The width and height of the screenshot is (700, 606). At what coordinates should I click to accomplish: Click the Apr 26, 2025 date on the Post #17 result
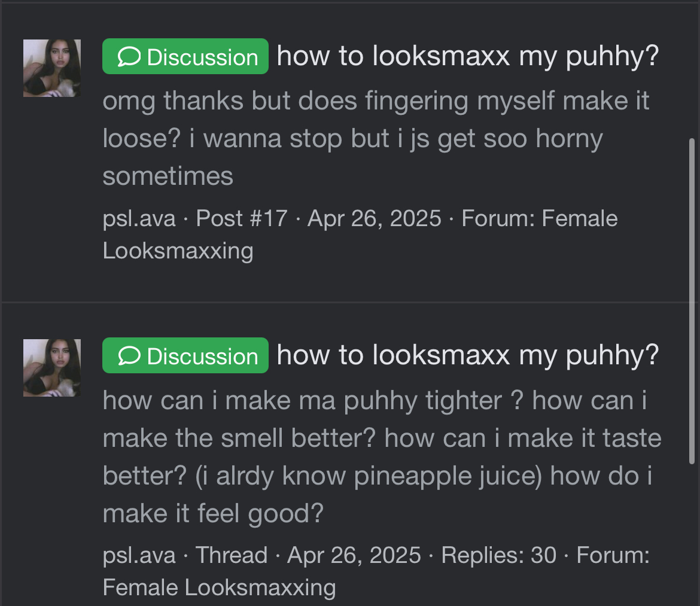[374, 218]
